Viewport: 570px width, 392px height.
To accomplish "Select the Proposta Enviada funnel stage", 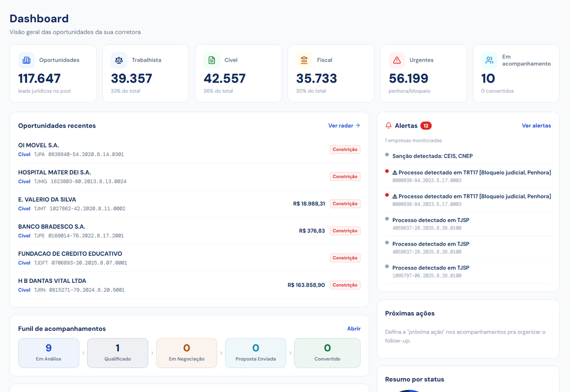I will click(x=256, y=353).
